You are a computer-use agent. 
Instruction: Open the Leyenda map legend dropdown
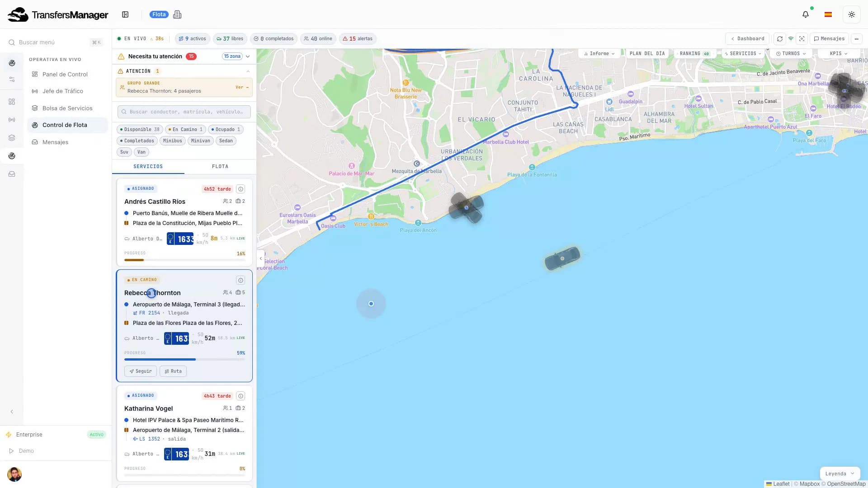click(x=840, y=474)
